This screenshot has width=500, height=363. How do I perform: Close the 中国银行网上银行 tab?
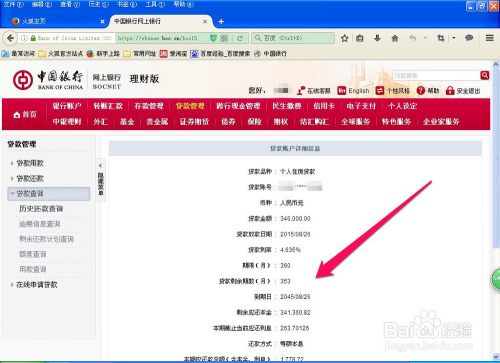[205, 22]
